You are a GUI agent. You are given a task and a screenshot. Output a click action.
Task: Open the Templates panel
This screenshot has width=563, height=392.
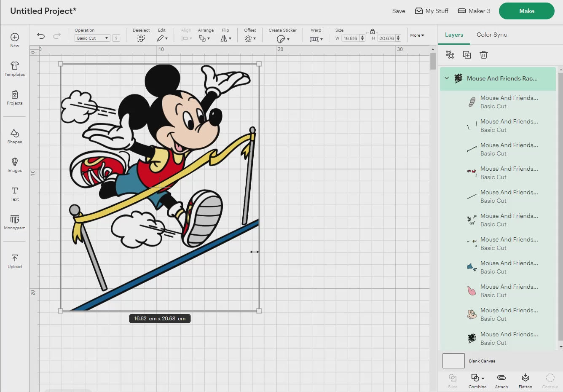[x=15, y=69]
